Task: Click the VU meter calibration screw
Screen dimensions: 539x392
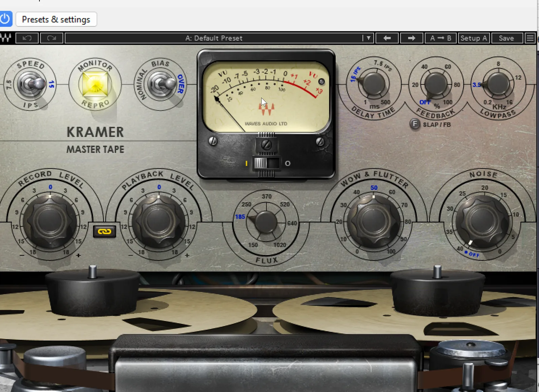Action: click(266, 145)
